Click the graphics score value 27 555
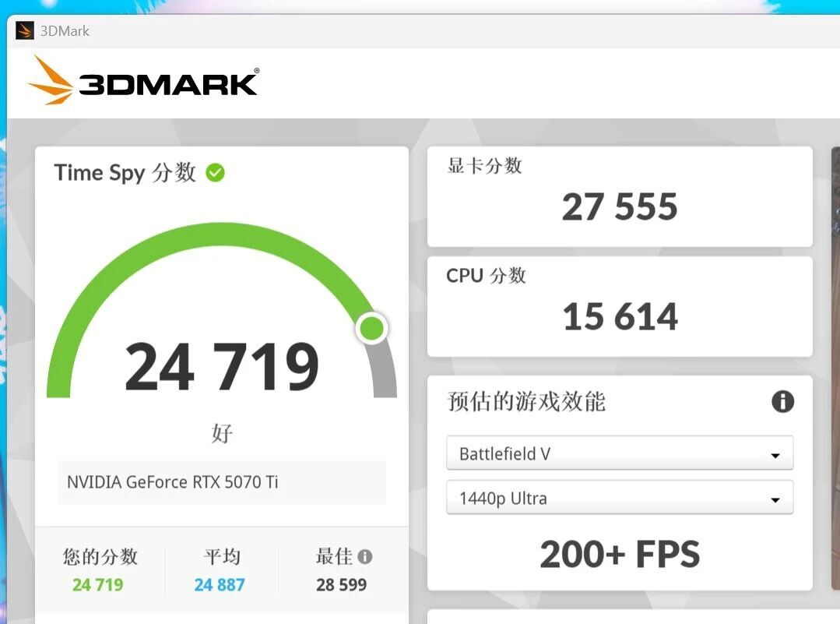Viewport: 840px width, 624px height. click(620, 206)
